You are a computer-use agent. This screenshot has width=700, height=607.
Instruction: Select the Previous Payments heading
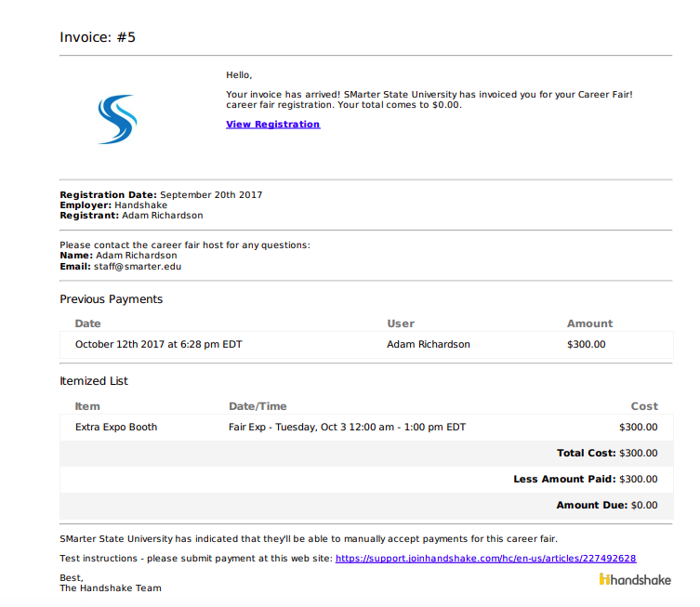click(112, 299)
